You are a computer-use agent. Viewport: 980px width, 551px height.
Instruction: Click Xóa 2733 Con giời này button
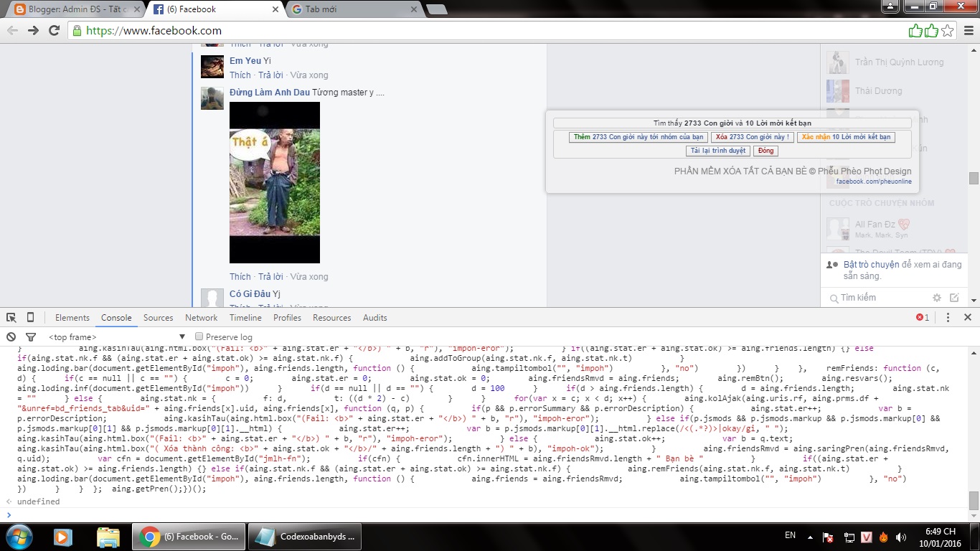(752, 137)
